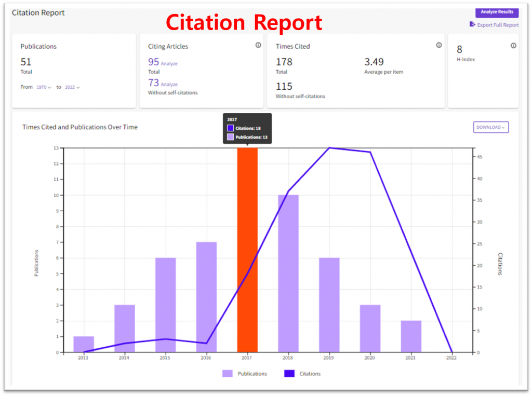This screenshot has height=396, width=532.
Task: Toggle Citations series in chart legend
Action: click(303, 374)
